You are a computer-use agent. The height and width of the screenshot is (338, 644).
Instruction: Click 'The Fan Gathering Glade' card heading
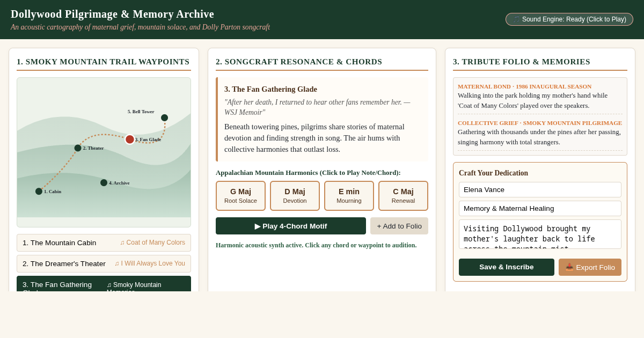pos(270,89)
